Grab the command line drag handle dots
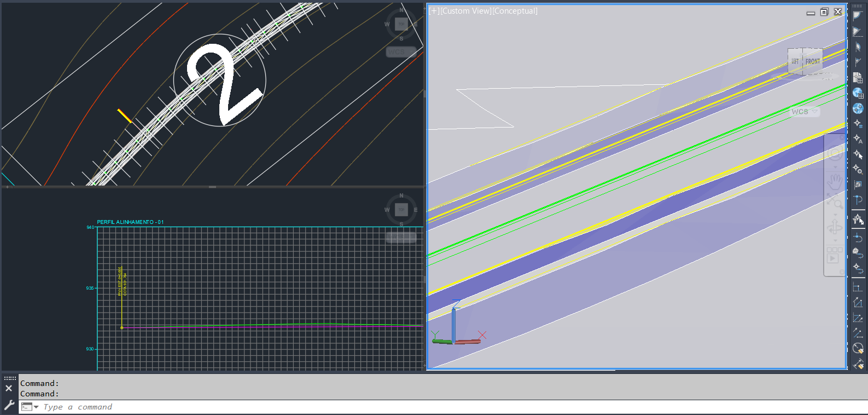 [10, 378]
